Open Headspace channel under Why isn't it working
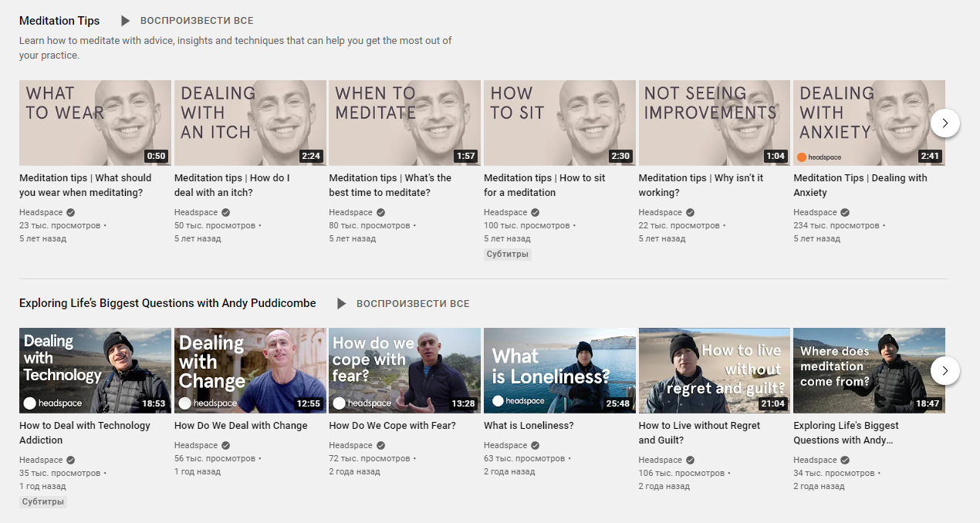Image resolution: width=980 pixels, height=523 pixels. [661, 212]
